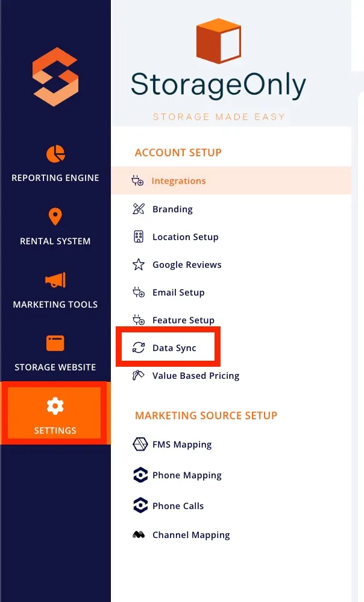This screenshot has height=602, width=364.
Task: Click the Reporting Engine pie chart icon
Action: click(x=55, y=154)
